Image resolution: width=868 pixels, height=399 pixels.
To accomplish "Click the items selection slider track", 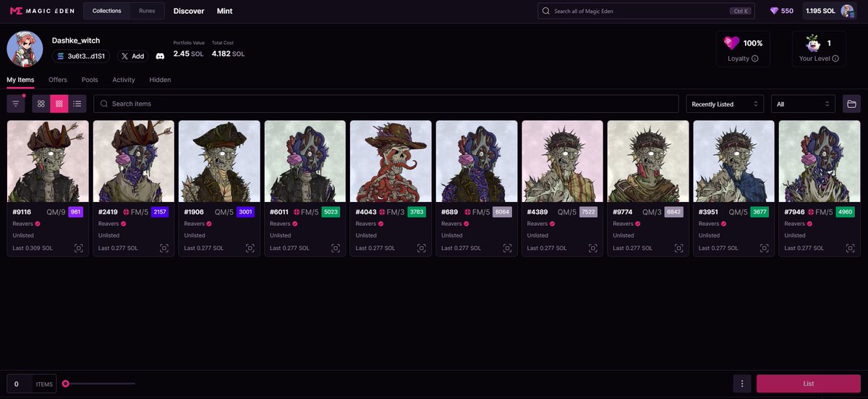I will pyautogui.click(x=99, y=384).
